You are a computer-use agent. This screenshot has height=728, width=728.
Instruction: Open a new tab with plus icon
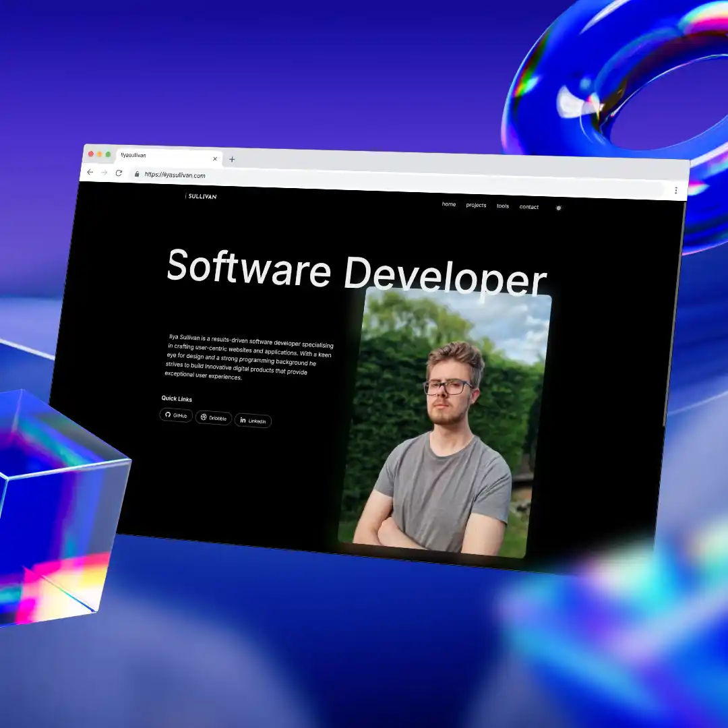pos(232,160)
